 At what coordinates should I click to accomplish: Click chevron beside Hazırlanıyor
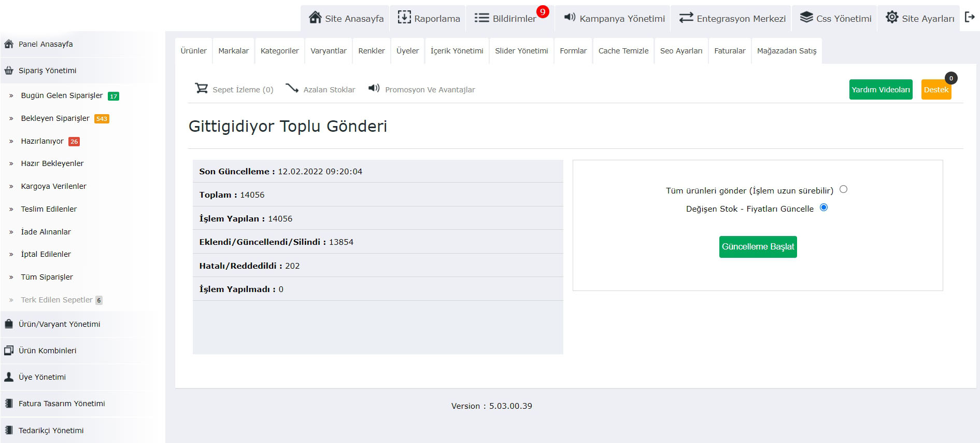pos(11,141)
